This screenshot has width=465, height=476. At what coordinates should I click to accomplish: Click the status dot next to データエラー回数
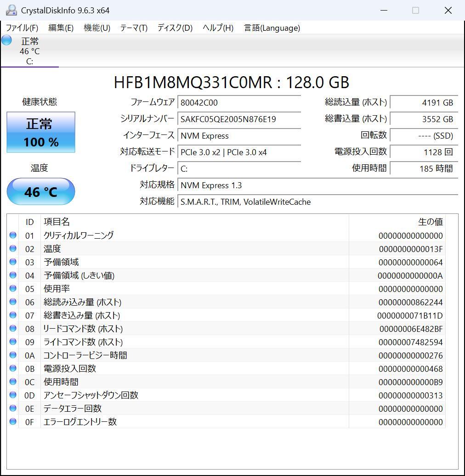pyautogui.click(x=12, y=409)
